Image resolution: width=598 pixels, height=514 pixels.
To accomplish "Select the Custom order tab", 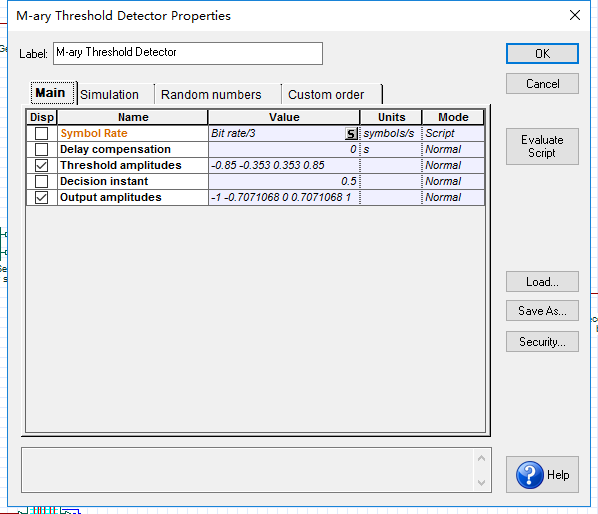I will pos(326,95).
